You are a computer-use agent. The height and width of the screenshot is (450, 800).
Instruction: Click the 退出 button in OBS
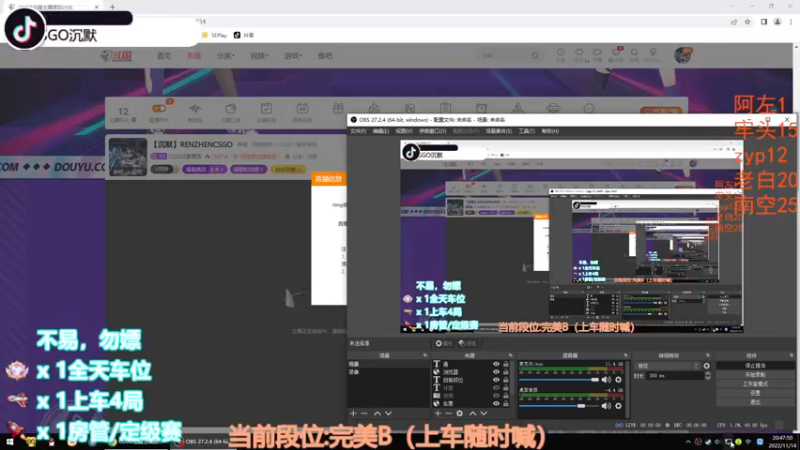pyautogui.click(x=755, y=403)
